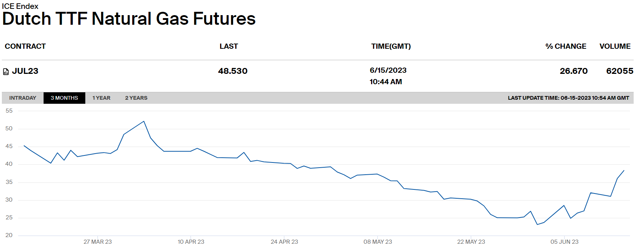Click the TIME(GMT) column header
Screen dimensions: 644x250
tap(391, 46)
